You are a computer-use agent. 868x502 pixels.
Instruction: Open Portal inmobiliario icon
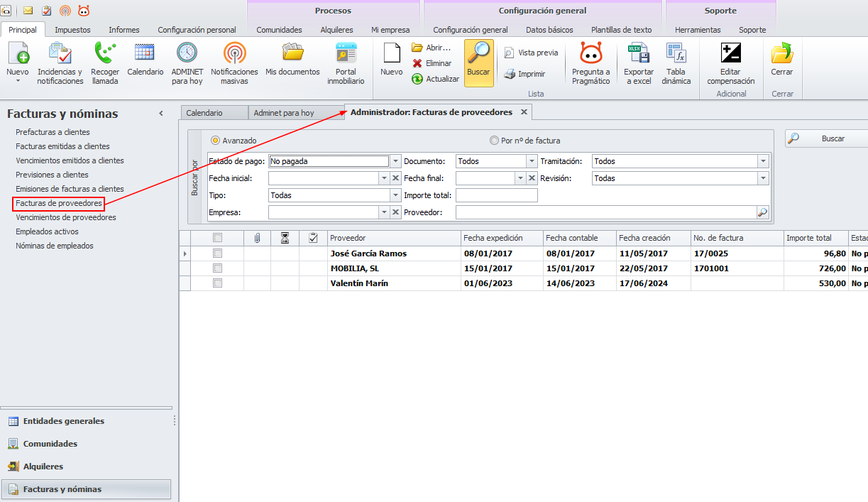[x=346, y=54]
